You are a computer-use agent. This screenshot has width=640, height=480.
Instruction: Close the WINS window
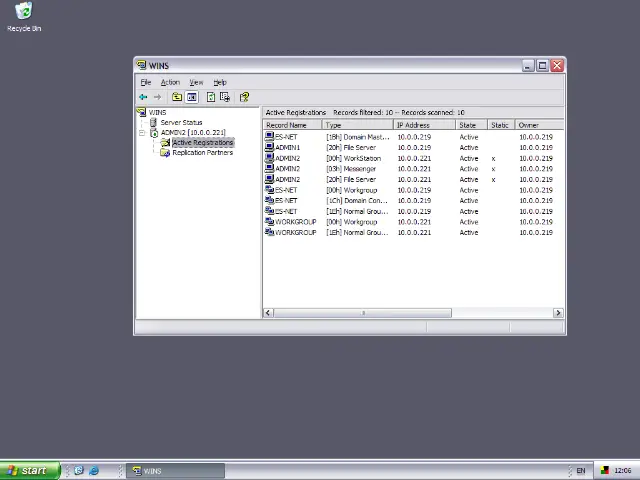[x=557, y=65]
